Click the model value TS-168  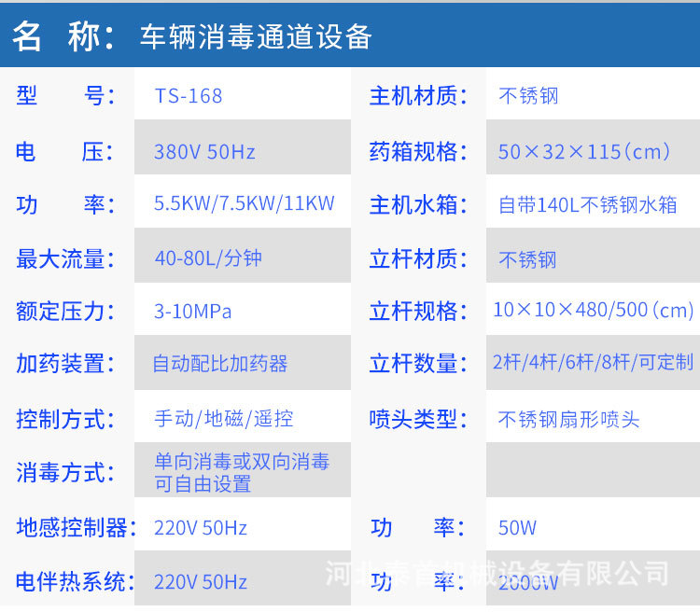tap(189, 96)
